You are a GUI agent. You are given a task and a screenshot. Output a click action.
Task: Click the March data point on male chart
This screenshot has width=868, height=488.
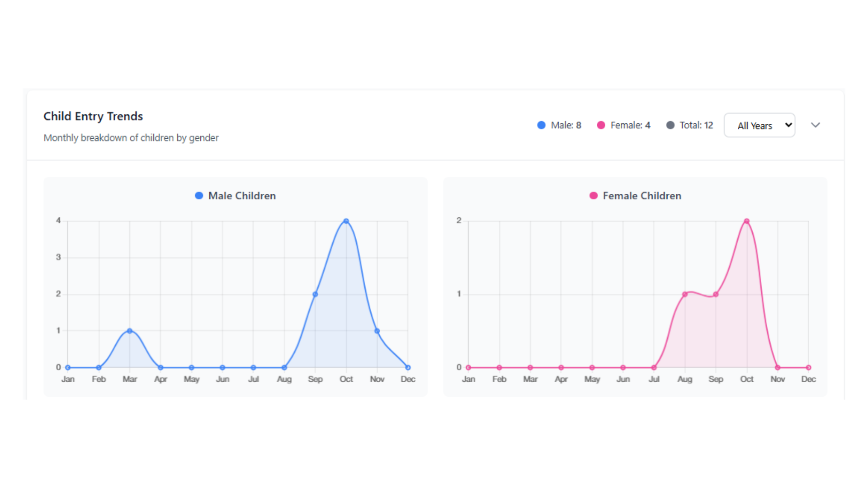(130, 330)
